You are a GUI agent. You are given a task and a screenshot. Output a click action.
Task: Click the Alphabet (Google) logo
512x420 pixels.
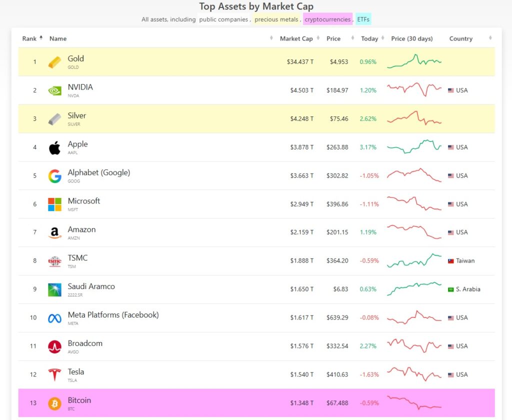54,175
